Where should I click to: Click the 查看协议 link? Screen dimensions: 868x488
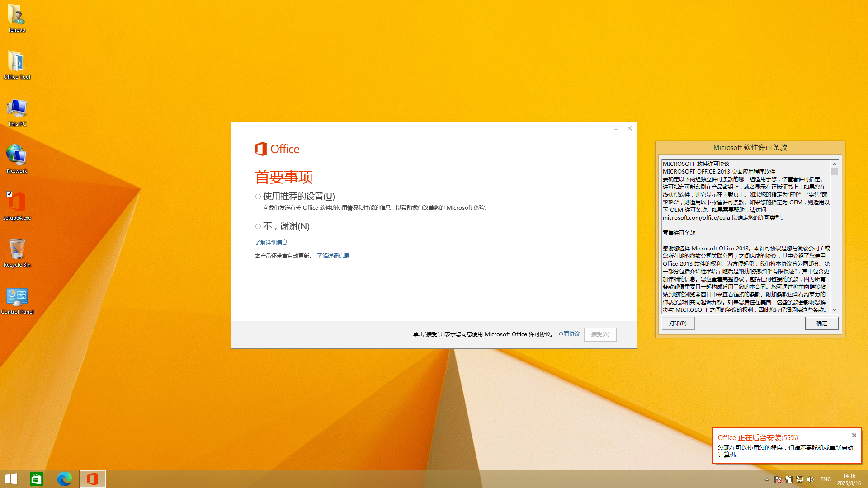coord(569,334)
